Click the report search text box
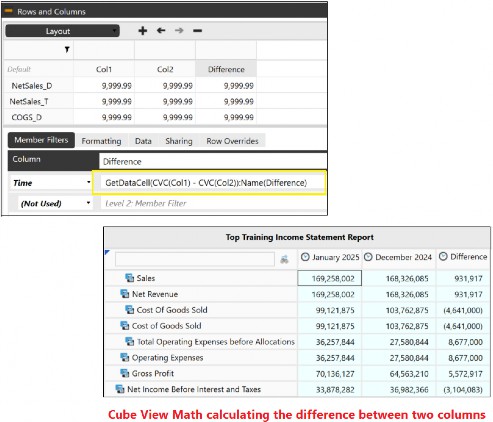 pos(195,259)
